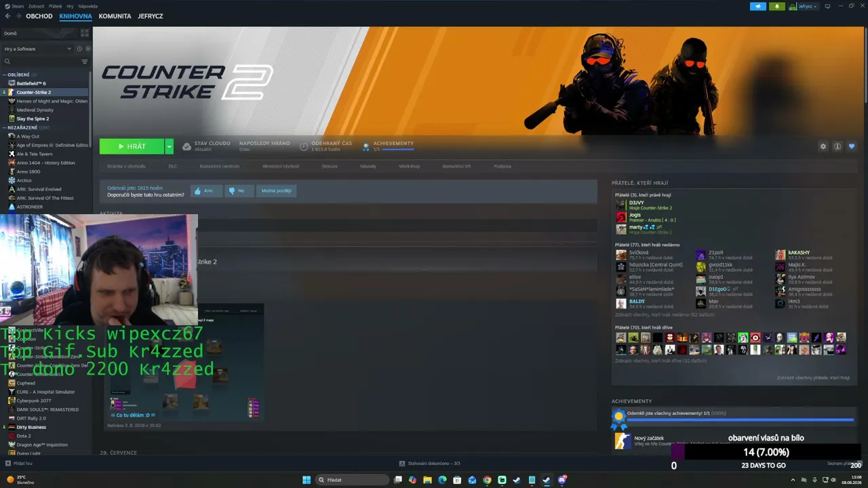Filter library by recent activity clock icon
Viewport: 868px width, 488px height.
(79, 49)
